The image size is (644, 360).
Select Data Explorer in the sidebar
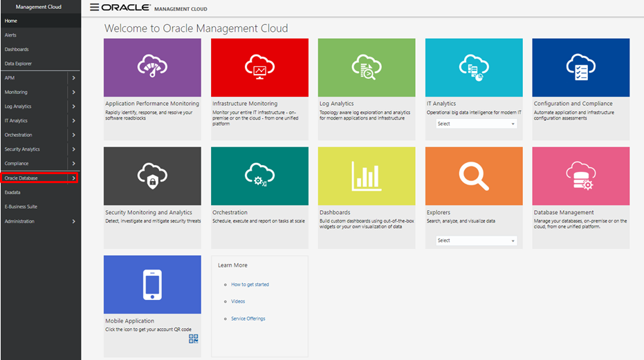(x=19, y=64)
